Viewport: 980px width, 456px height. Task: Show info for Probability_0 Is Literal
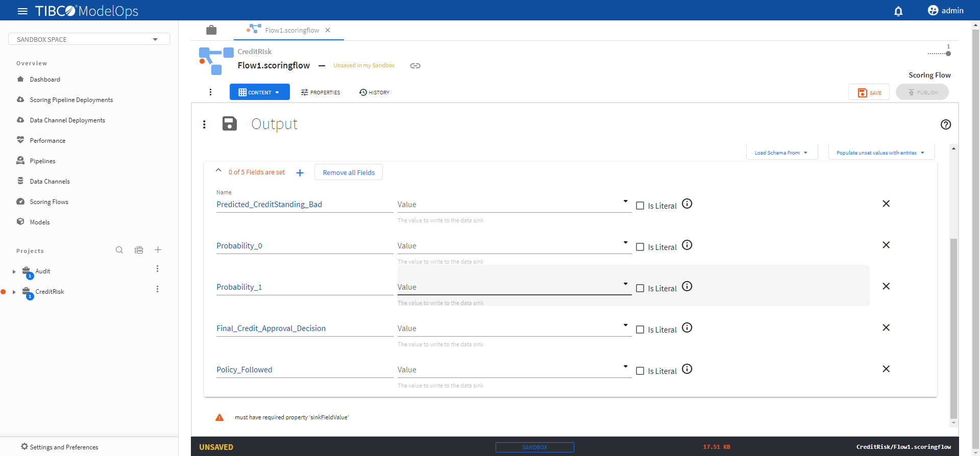tap(687, 245)
